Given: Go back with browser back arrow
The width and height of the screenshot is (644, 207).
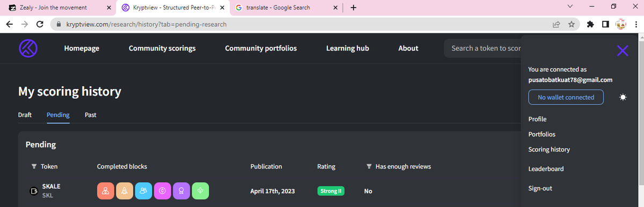Looking at the screenshot, I should [10, 24].
